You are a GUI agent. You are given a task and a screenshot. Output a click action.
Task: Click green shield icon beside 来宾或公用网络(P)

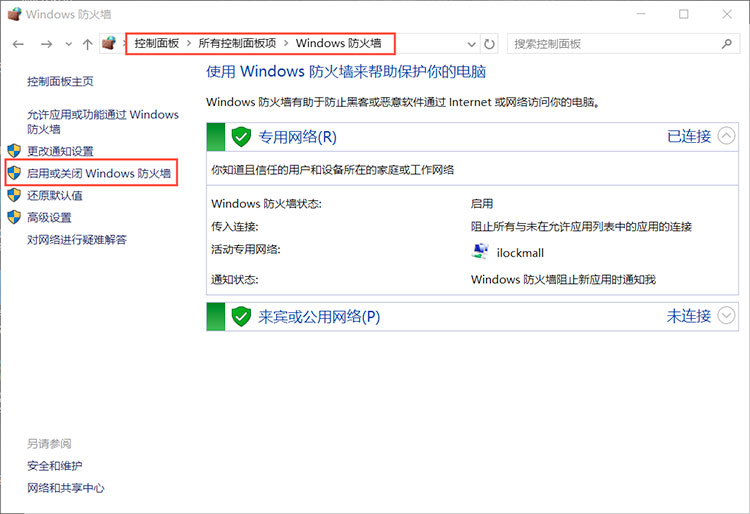[241, 316]
